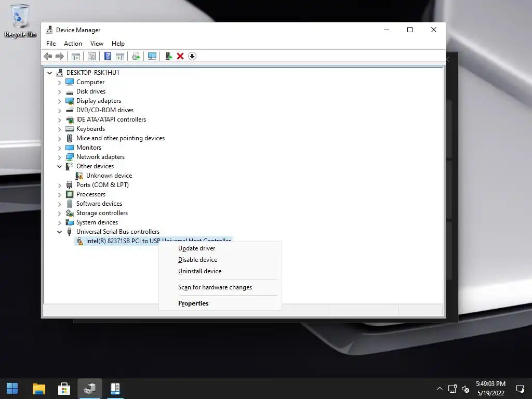This screenshot has height=399, width=532.
Task: Choose Update driver from context menu
Action: point(220,248)
